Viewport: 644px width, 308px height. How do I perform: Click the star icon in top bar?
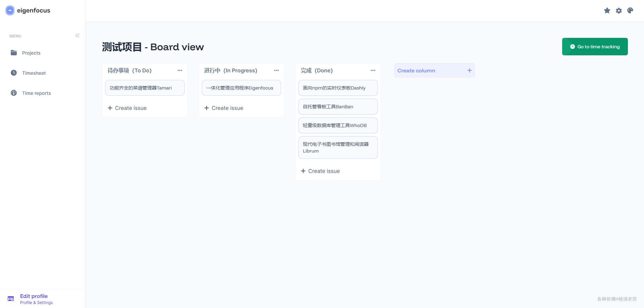(x=607, y=11)
